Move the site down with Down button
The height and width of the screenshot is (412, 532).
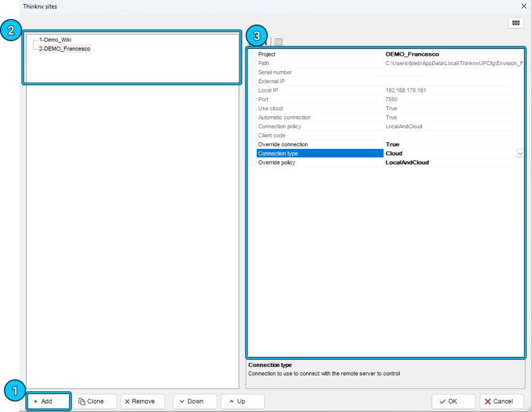point(195,401)
